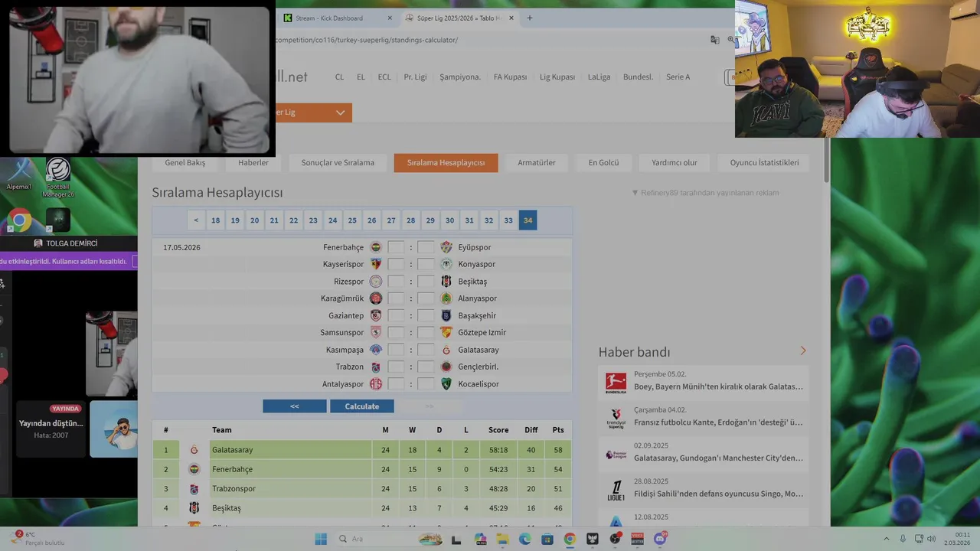Open the En Golcü tab
980x551 pixels.
click(x=603, y=162)
